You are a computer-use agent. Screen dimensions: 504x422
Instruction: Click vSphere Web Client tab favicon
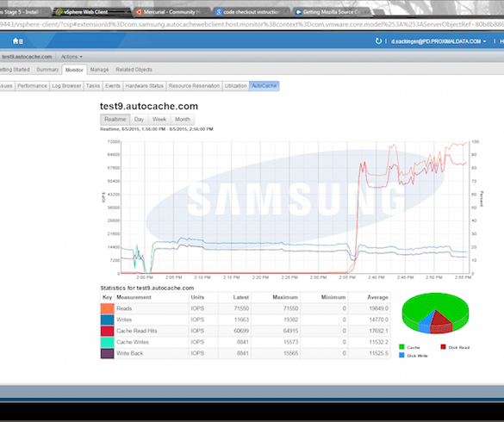point(59,12)
